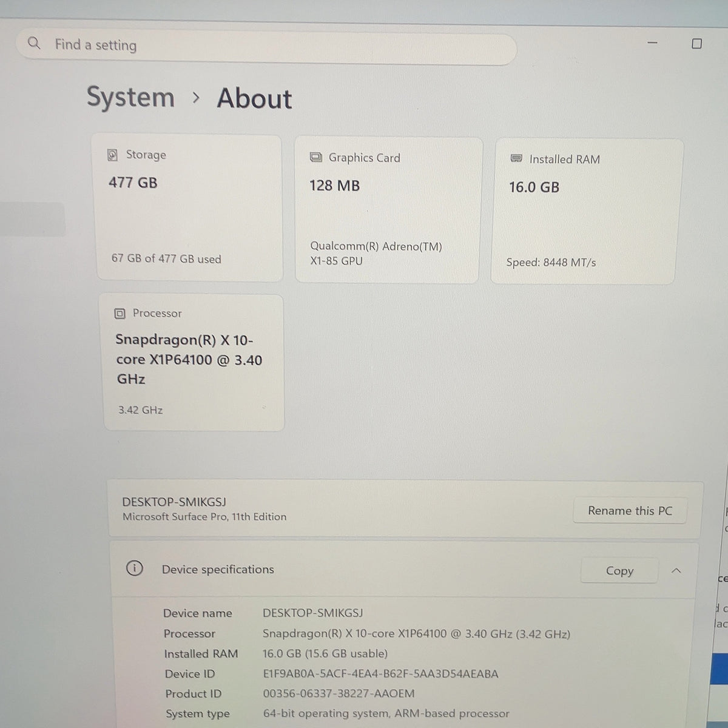Click the Graphics Card icon
This screenshot has height=728, width=728.
click(315, 157)
